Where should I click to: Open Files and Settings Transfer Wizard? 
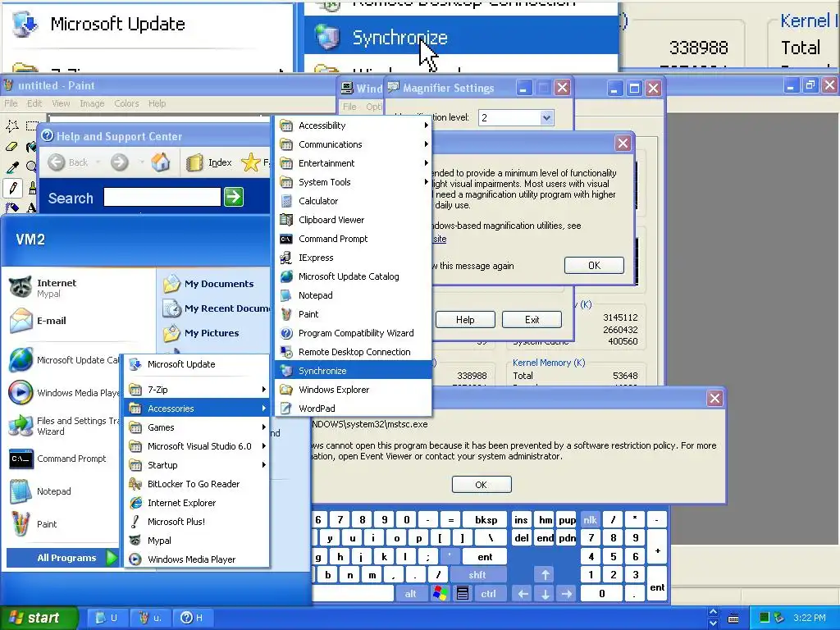pos(64,426)
